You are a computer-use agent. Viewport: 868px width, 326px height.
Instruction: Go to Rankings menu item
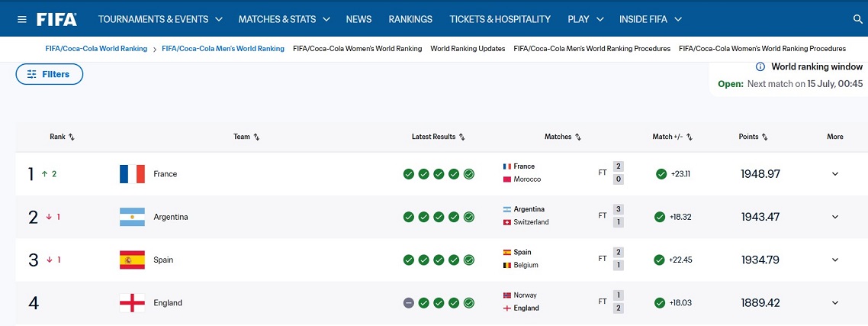click(x=410, y=19)
